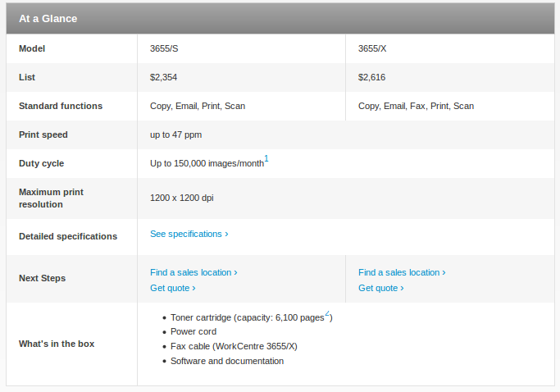Click the $2,354 list price
This screenshot has width=560, height=392.
click(x=163, y=77)
